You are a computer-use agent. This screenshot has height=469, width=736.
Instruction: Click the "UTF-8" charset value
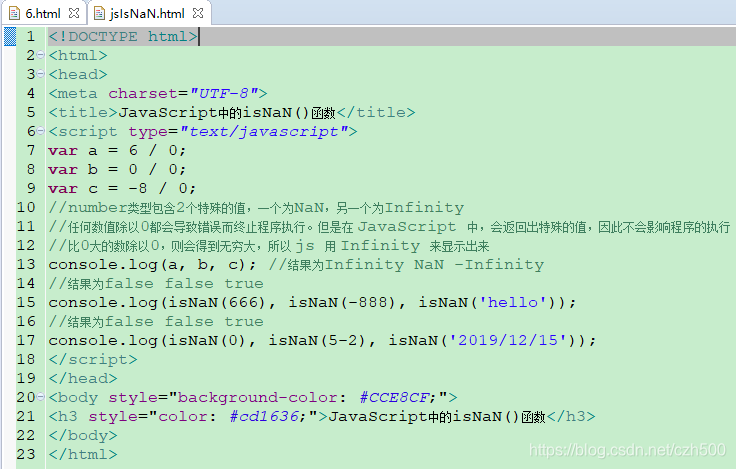[x=224, y=93]
